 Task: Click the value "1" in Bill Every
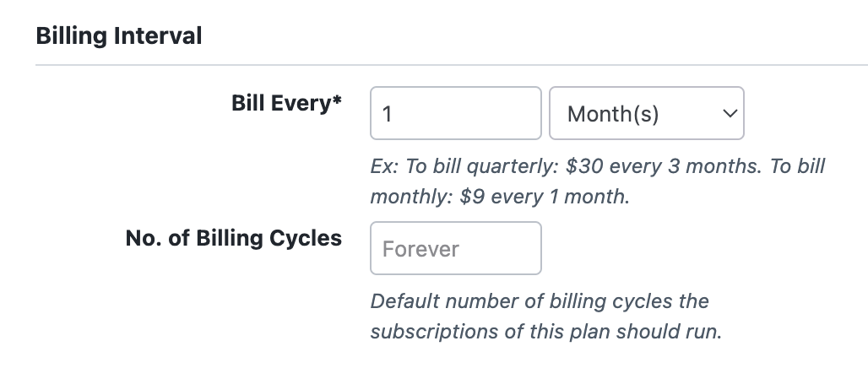point(387,114)
